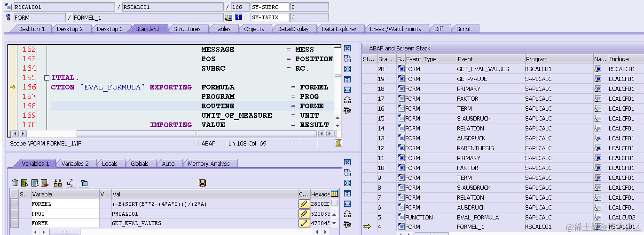Click the Event Type column header

tap(431, 59)
